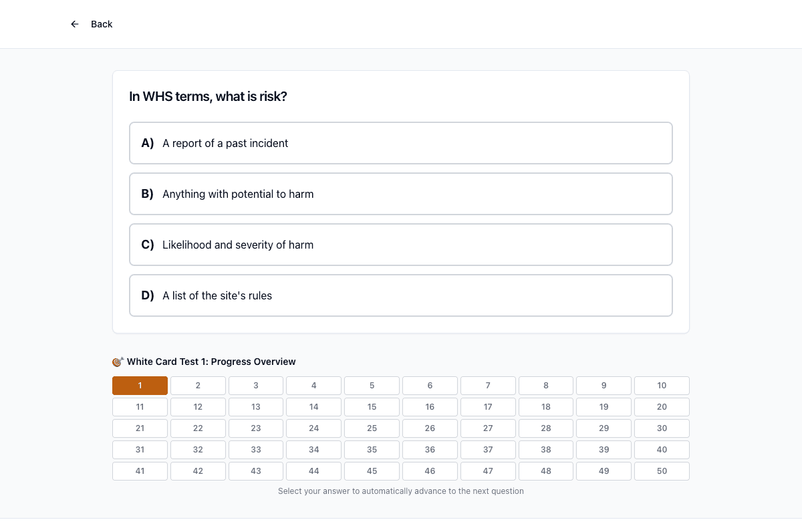Jump to question 45
The width and height of the screenshot is (812, 528).
pyautogui.click(x=372, y=471)
